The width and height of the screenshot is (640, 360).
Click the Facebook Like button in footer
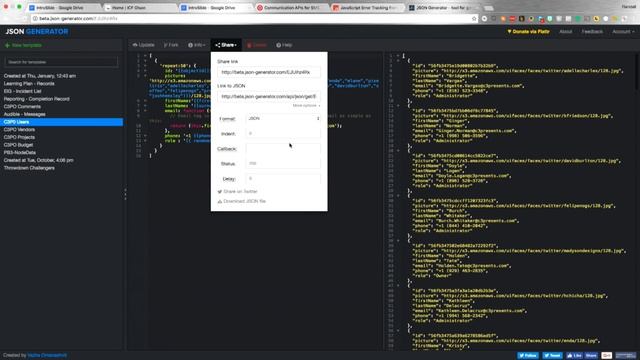(574, 356)
